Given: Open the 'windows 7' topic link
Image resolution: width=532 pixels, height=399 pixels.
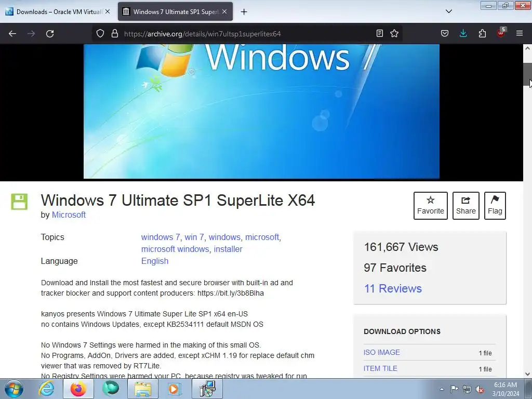Looking at the screenshot, I should (x=161, y=237).
